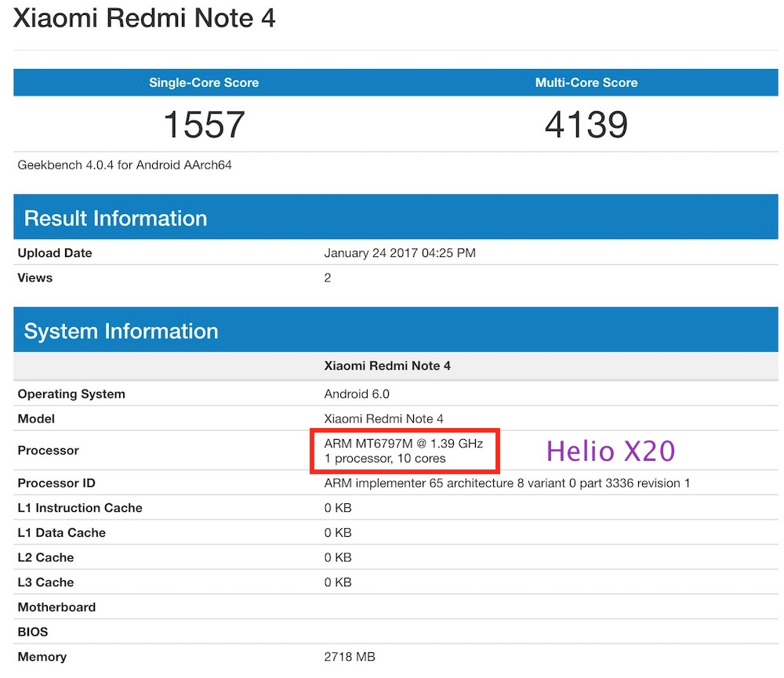
Task: Click the January 24 2017 upload date value
Action: pos(400,253)
